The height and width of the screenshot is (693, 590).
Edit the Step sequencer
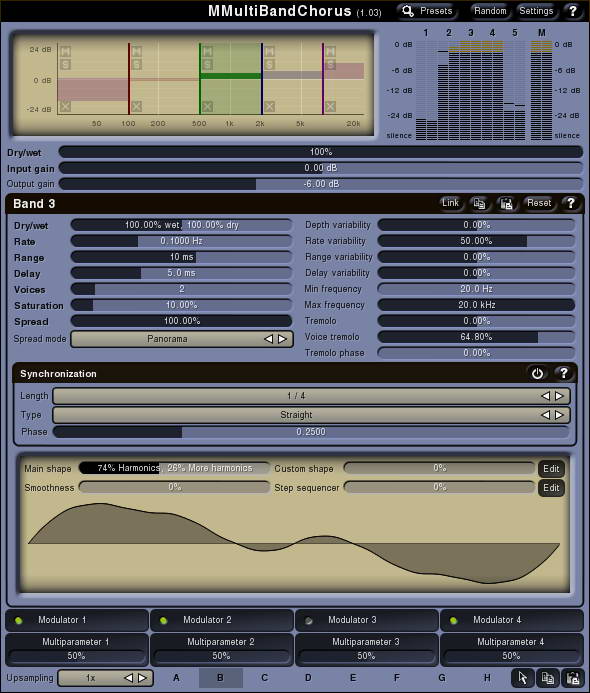tap(551, 487)
